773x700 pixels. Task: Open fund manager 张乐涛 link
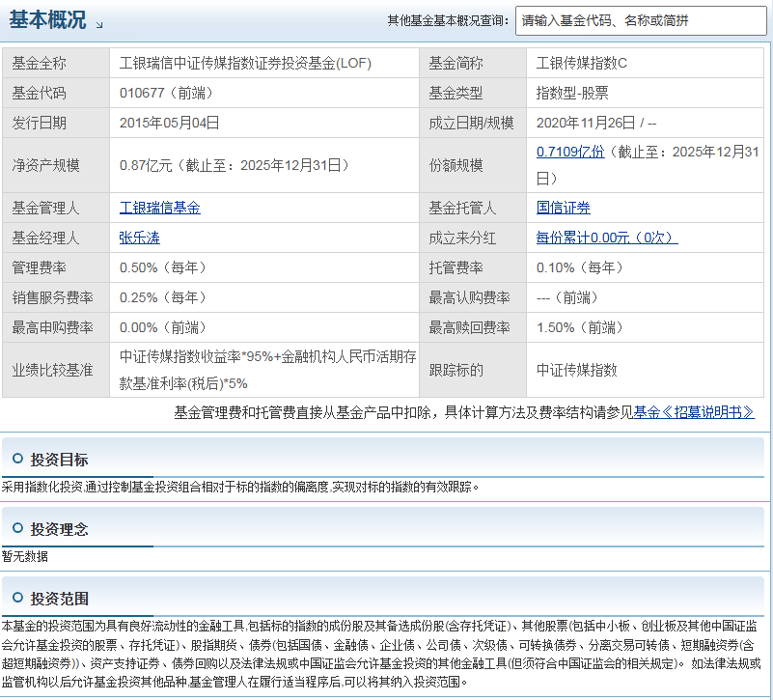coord(140,238)
